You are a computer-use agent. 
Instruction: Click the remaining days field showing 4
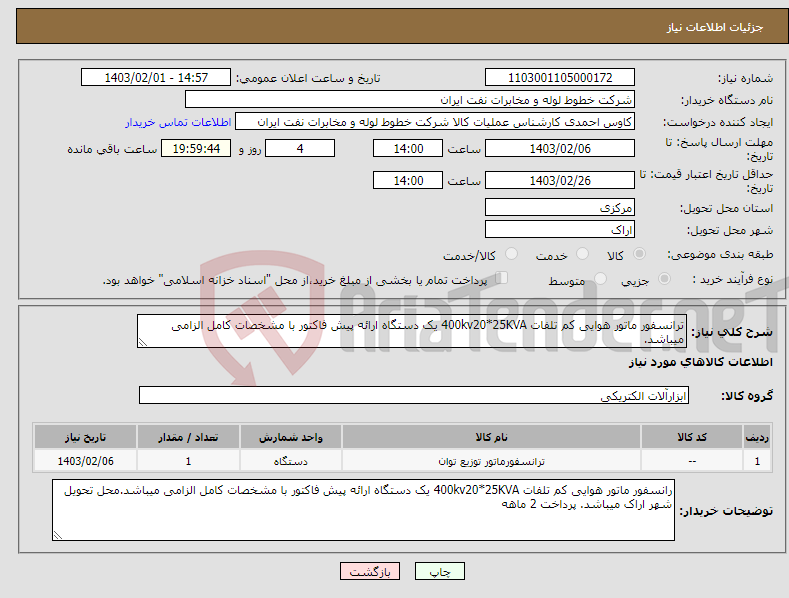300,148
